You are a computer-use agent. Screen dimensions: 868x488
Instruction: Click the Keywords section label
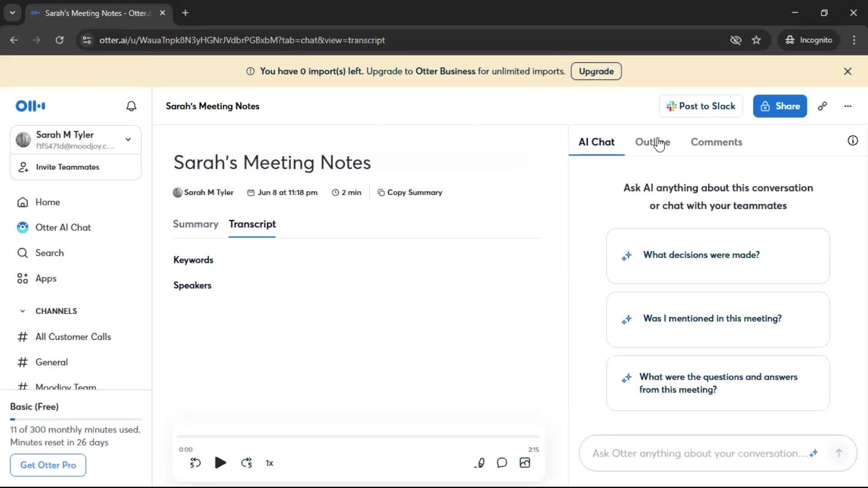193,260
